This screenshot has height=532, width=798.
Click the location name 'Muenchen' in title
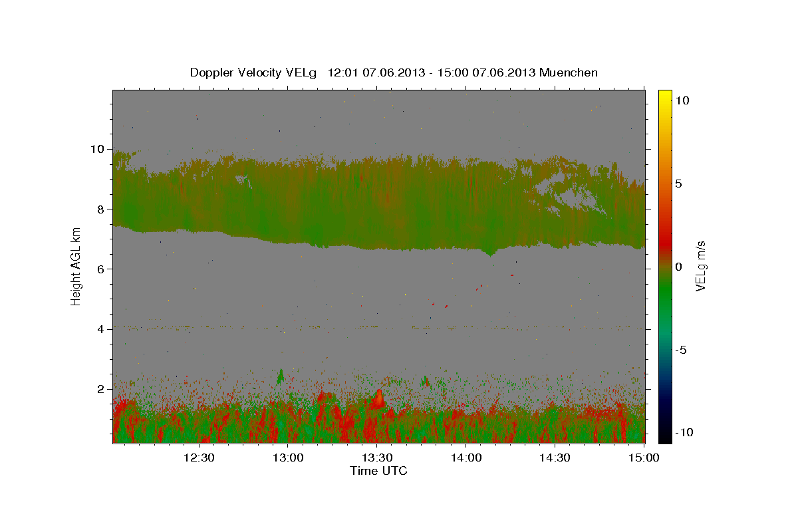[x=569, y=72]
